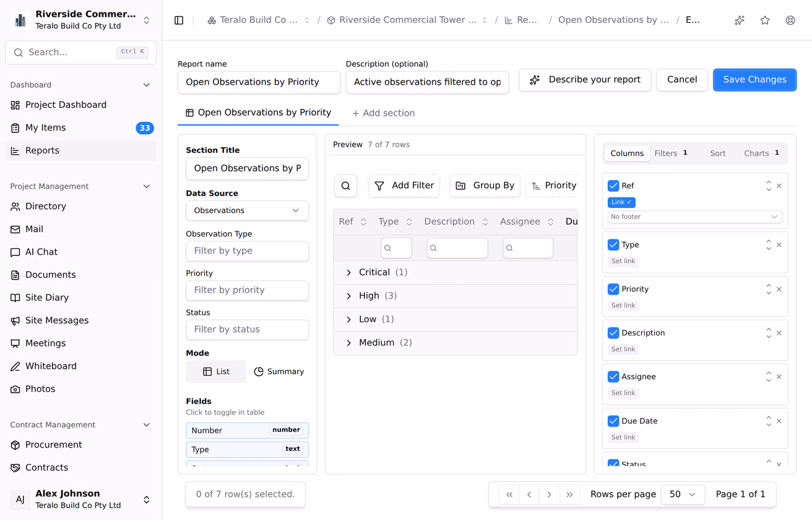812x520 pixels.
Task: Open the help circle icon in header
Action: tap(790, 20)
